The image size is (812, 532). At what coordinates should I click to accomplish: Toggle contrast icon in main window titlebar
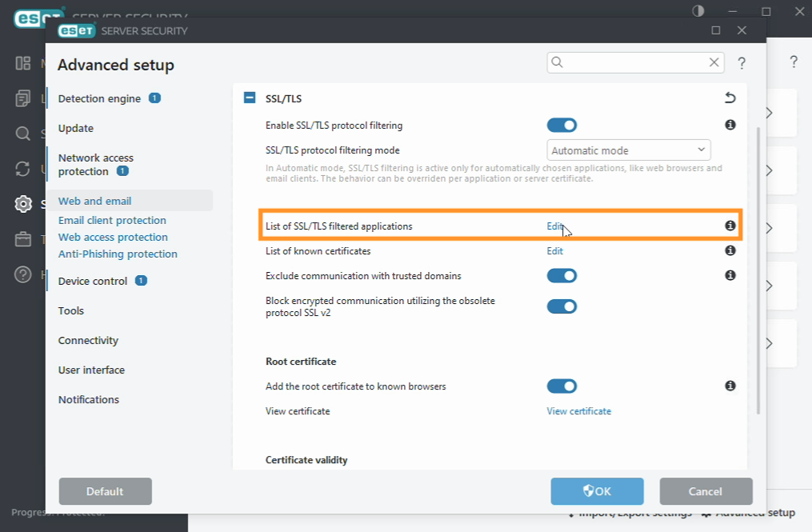click(x=698, y=11)
